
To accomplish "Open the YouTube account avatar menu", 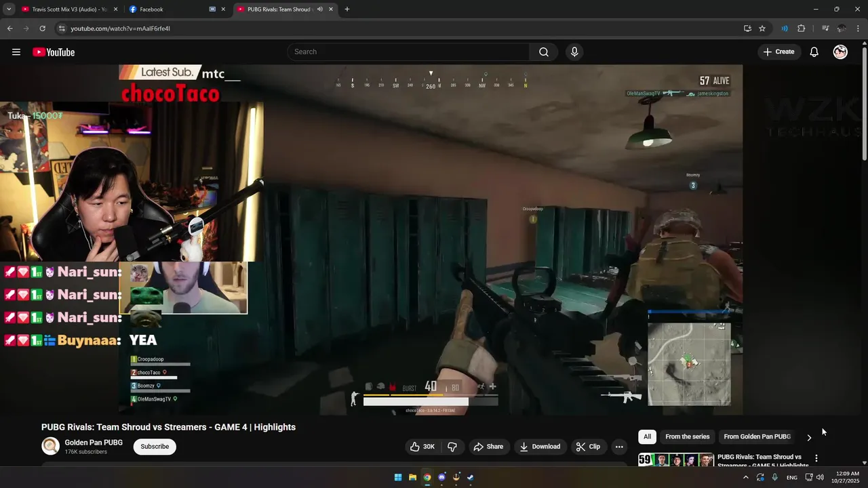I will coord(840,52).
